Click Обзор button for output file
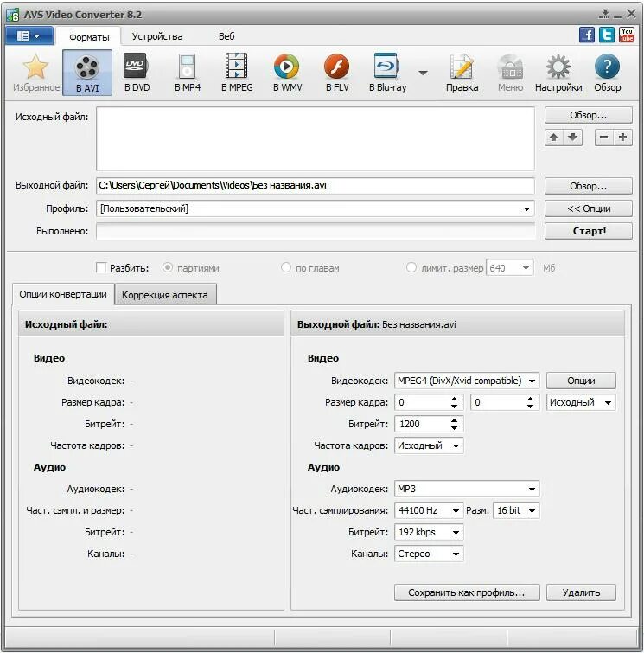The height and width of the screenshot is (653, 644). (x=588, y=186)
